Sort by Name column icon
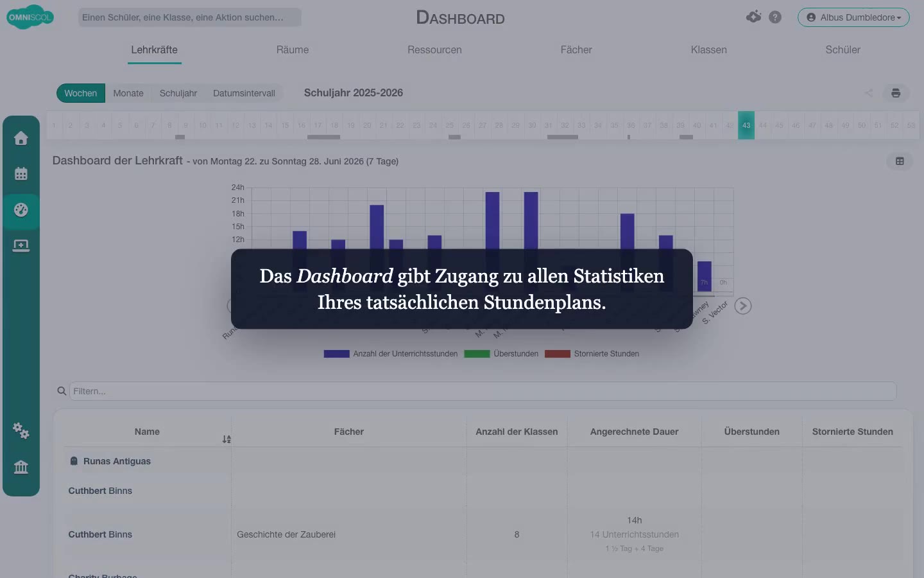This screenshot has width=924, height=578. (227, 439)
